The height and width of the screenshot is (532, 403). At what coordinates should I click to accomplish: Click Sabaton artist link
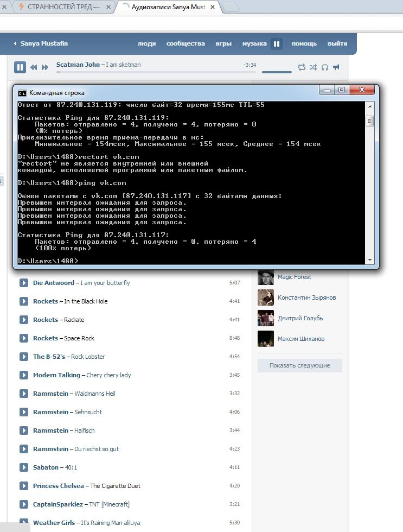(46, 467)
